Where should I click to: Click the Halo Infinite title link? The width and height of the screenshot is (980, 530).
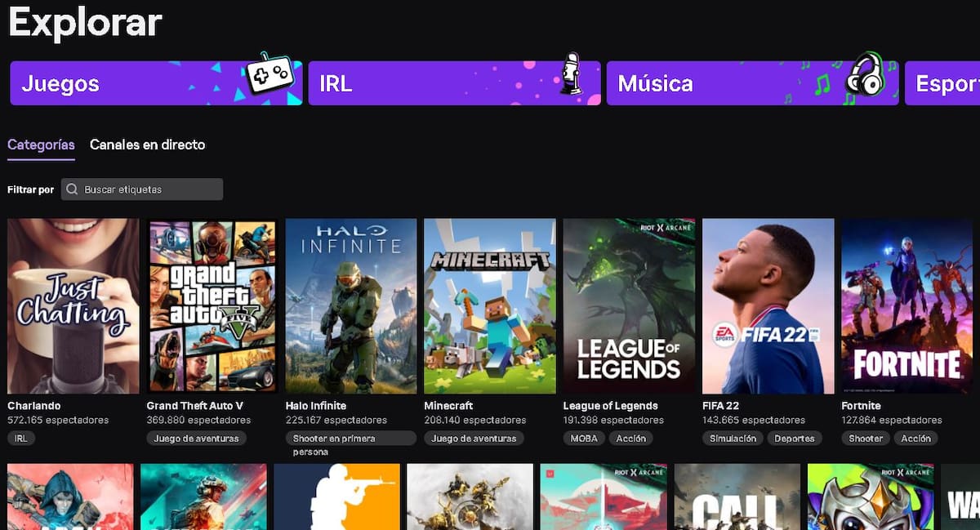pyautogui.click(x=316, y=406)
